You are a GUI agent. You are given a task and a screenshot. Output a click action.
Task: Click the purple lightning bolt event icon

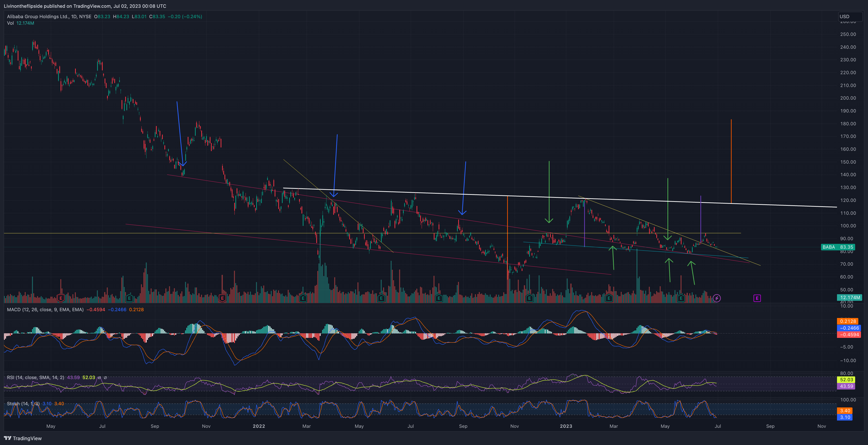717,298
